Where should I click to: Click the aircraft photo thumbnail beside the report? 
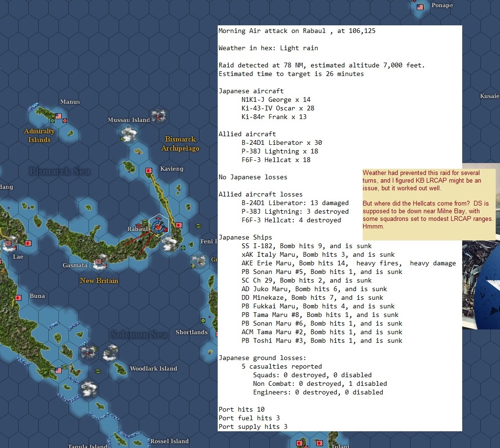[481, 285]
